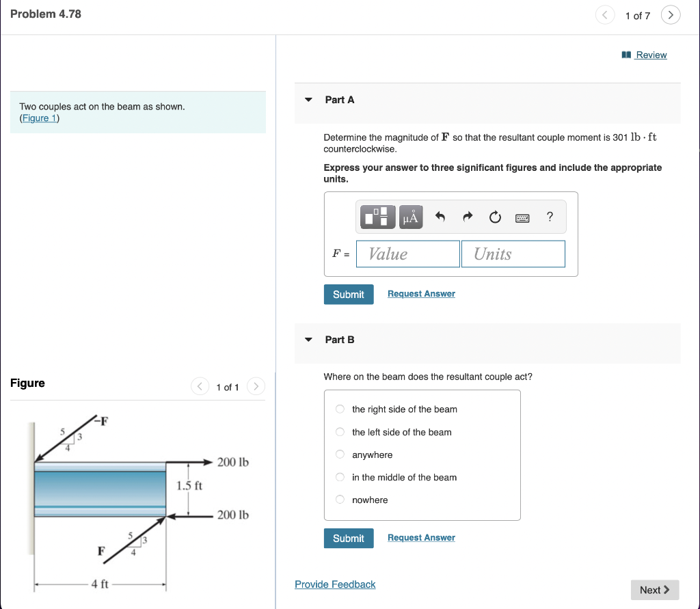The image size is (700, 609).
Task: Click the undo arrow in the answer toolbar
Action: (439, 217)
